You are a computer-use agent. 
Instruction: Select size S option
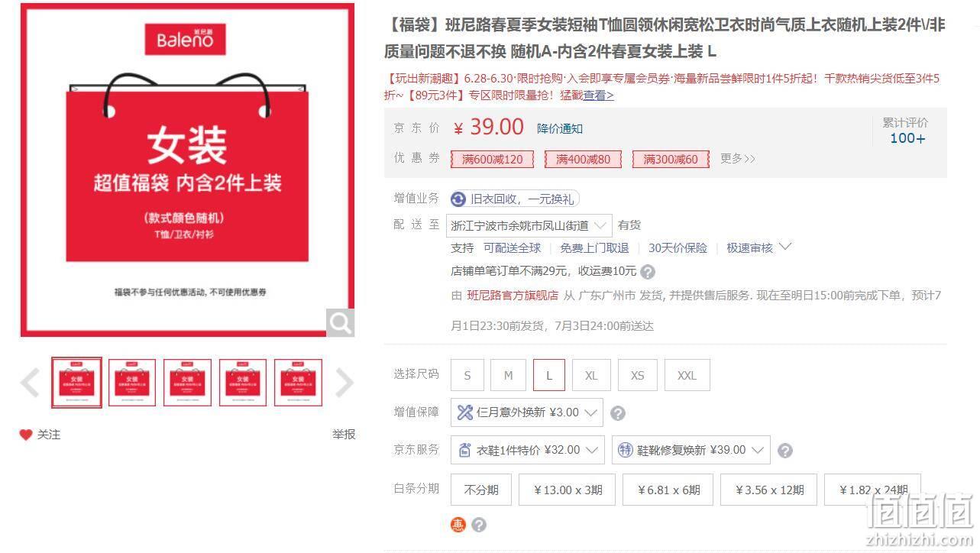467,375
